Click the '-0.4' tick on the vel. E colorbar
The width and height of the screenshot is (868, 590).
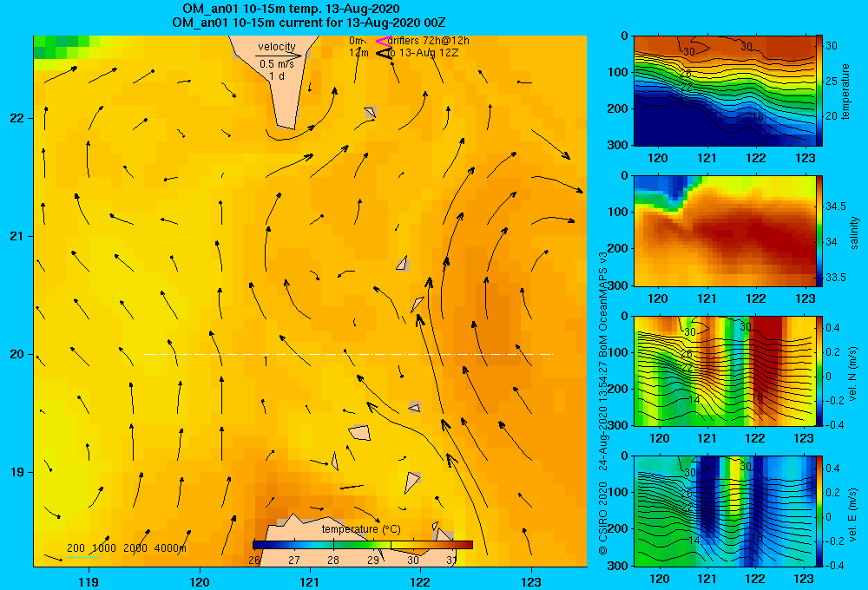834,565
